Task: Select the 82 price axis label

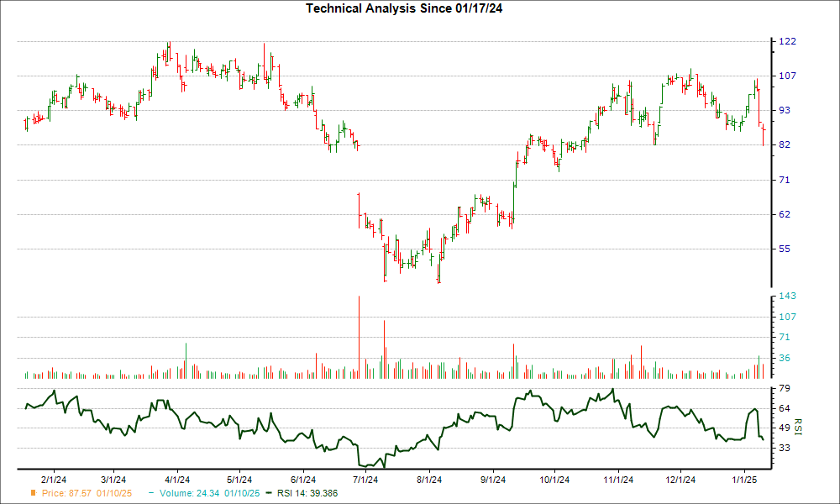Action: 785,145
